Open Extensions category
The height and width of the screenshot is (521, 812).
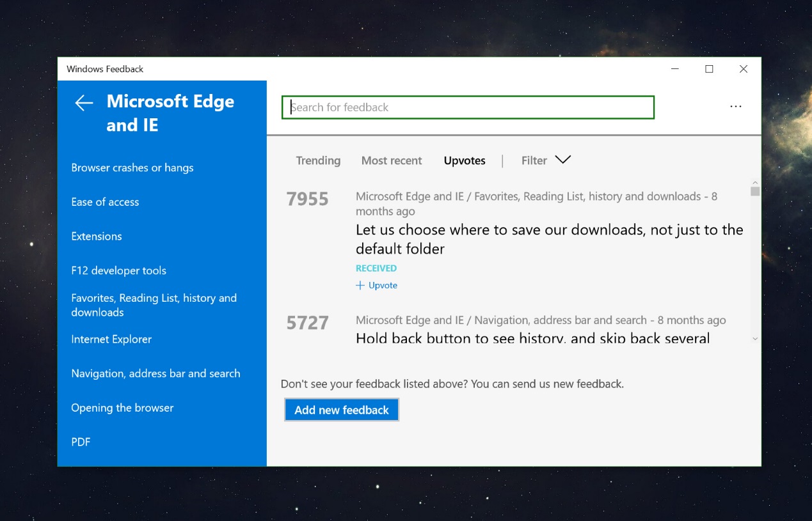[97, 236]
